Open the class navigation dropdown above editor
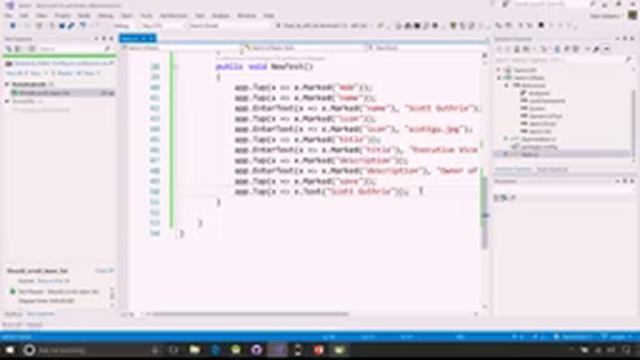 (x=304, y=48)
